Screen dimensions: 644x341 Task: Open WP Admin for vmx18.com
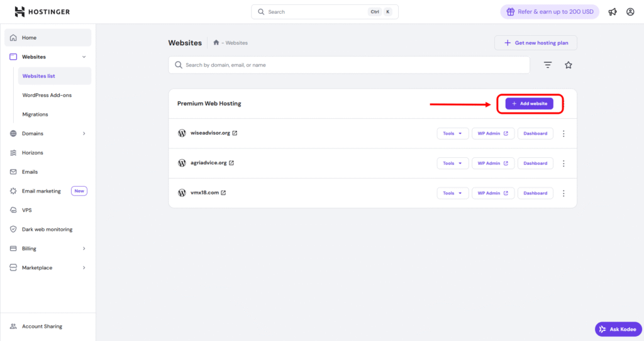(x=493, y=193)
